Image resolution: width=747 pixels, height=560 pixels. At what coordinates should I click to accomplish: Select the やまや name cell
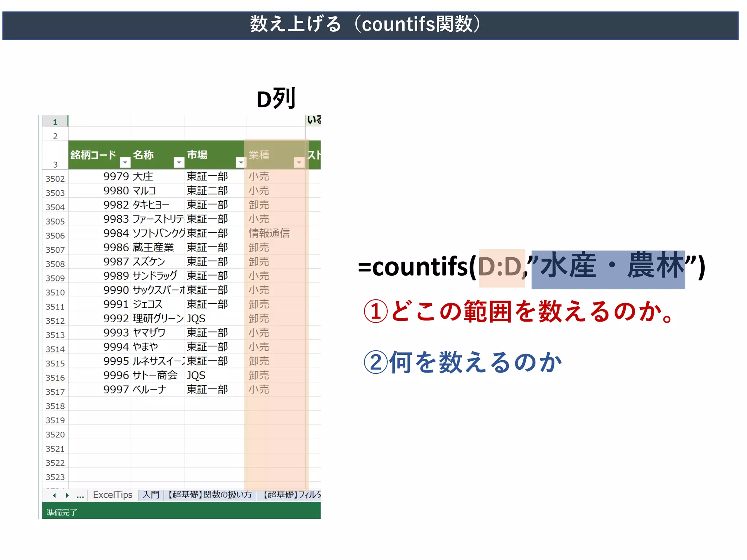click(x=158, y=347)
